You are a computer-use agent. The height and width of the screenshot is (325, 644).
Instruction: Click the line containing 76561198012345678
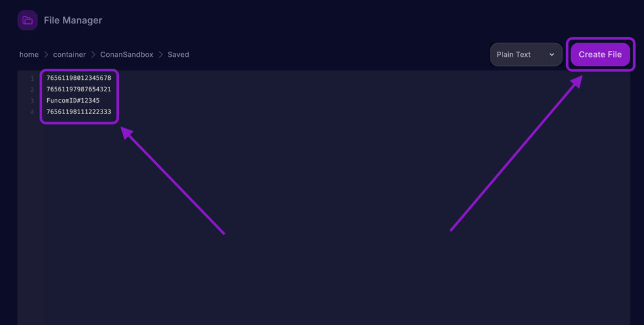coord(79,77)
